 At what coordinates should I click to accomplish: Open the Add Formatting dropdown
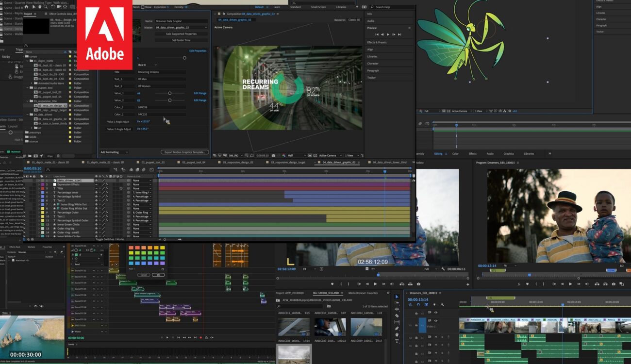coord(114,152)
